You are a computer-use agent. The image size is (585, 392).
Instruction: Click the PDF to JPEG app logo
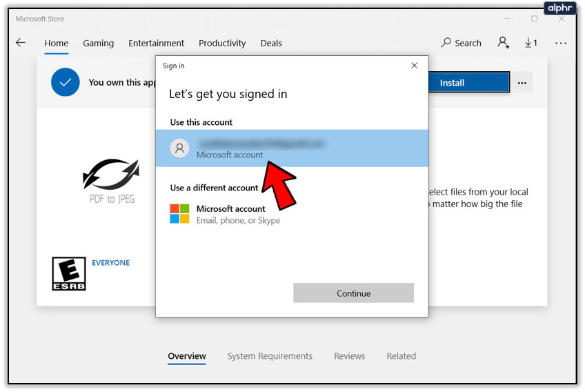coord(111,181)
